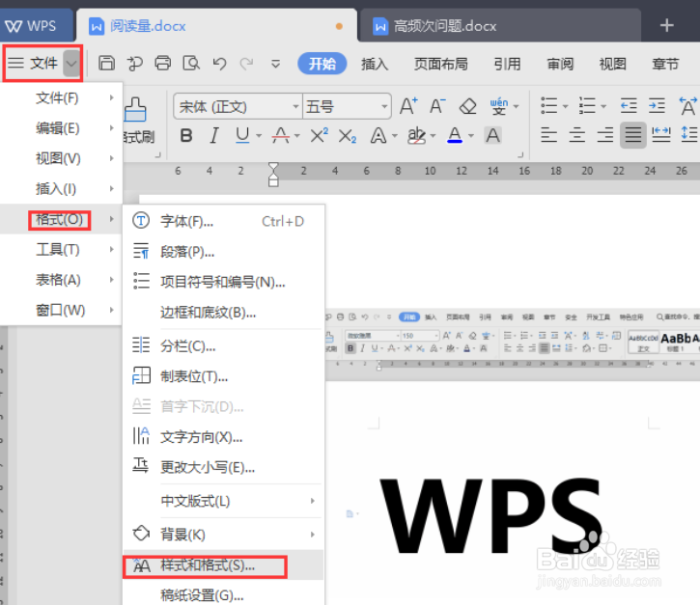This screenshot has height=605, width=700.
Task: Select 样式和格式(S)... menu entry
Action: click(223, 565)
